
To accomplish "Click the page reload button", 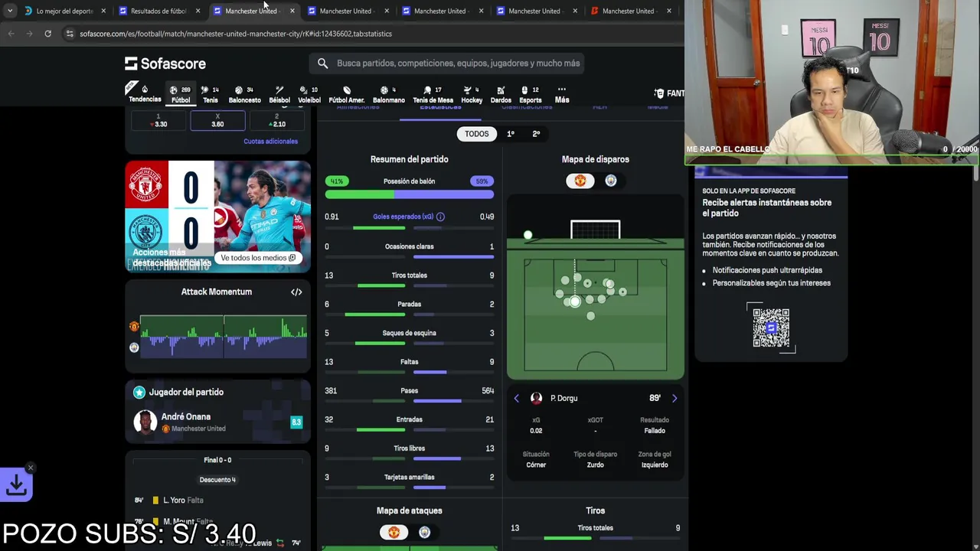I will point(47,34).
